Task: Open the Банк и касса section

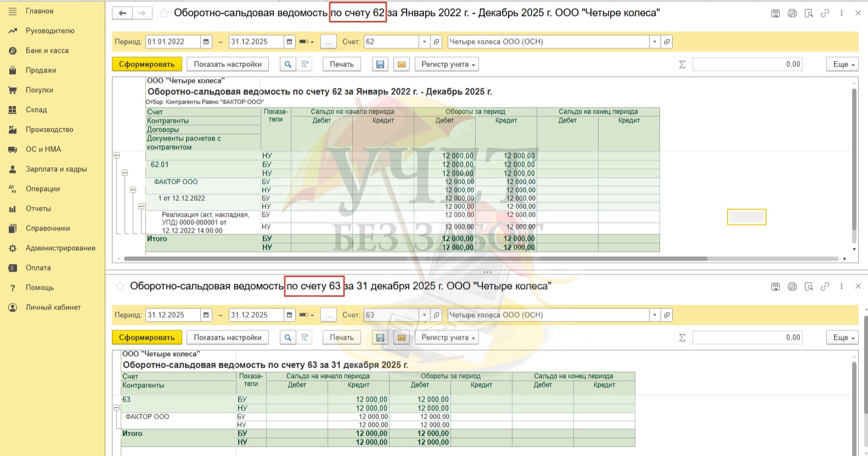Action: pyautogui.click(x=47, y=50)
